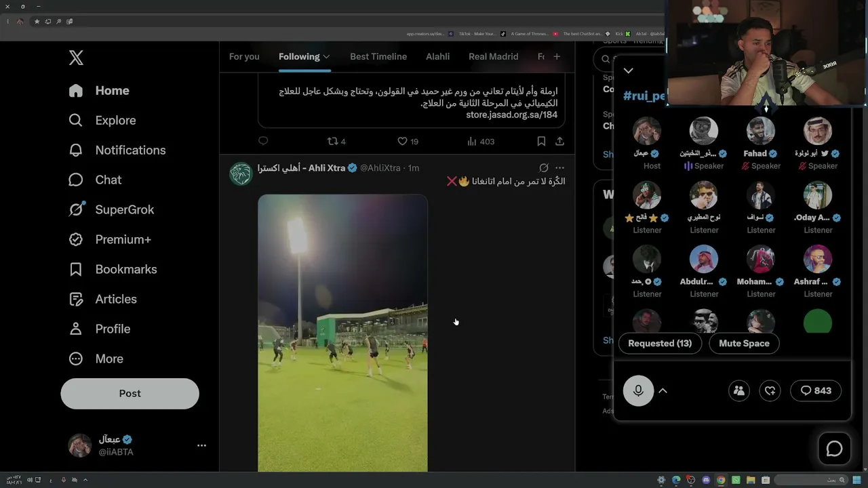
Task: Click the Post button
Action: pyautogui.click(x=130, y=393)
